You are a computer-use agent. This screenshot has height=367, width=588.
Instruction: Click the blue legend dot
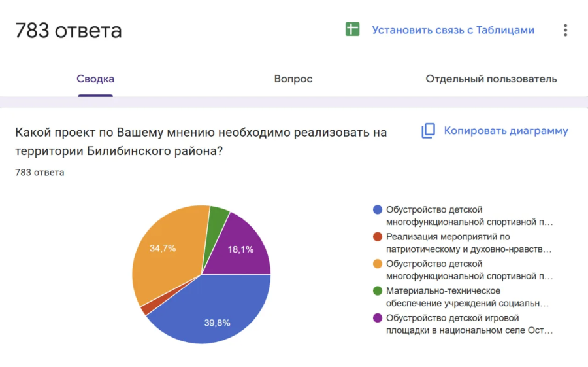coord(377,210)
